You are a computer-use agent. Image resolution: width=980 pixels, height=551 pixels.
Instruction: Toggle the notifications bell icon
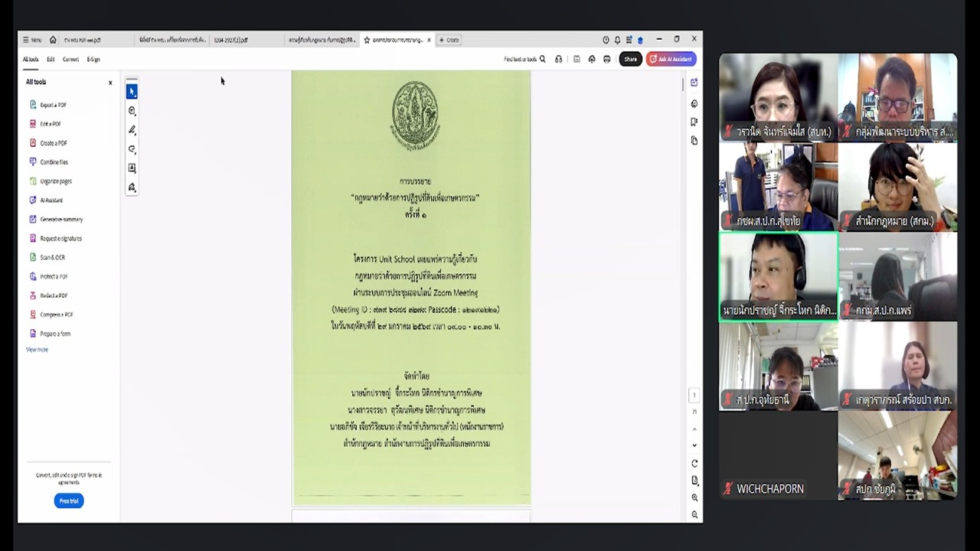tap(617, 40)
